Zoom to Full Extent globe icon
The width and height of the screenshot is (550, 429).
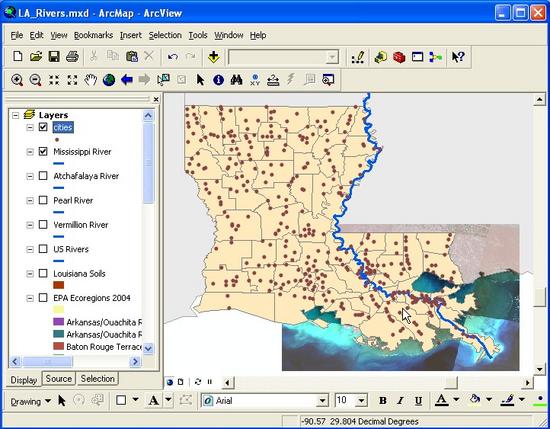[x=109, y=80]
